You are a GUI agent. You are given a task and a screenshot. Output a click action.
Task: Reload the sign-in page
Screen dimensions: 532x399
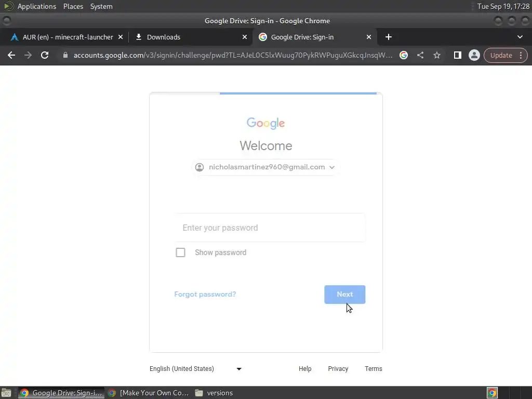click(45, 55)
